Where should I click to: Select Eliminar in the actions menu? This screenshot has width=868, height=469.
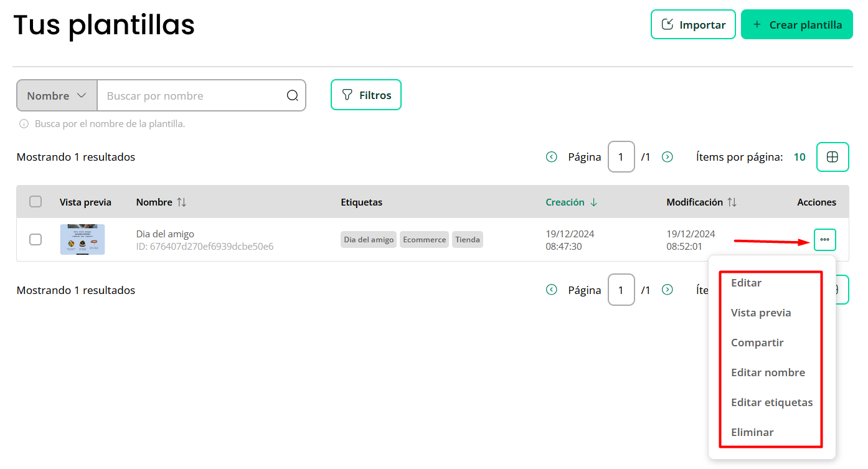752,432
